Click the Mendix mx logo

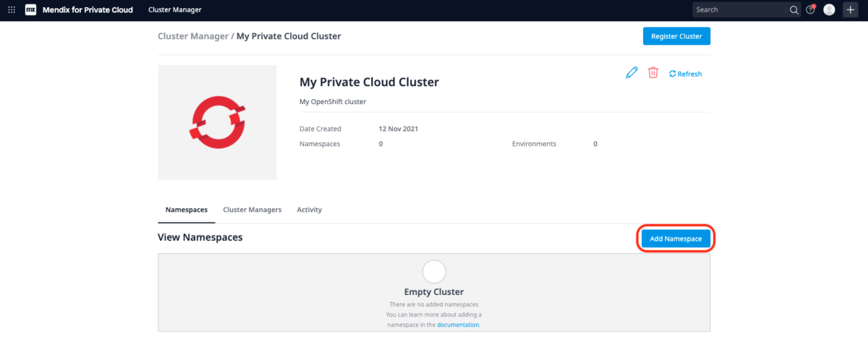(30, 10)
